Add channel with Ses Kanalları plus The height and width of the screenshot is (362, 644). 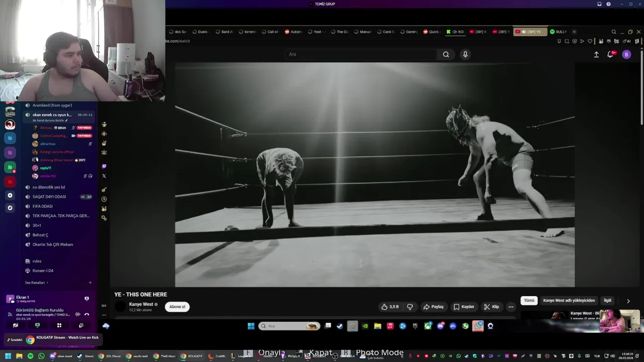(90, 283)
